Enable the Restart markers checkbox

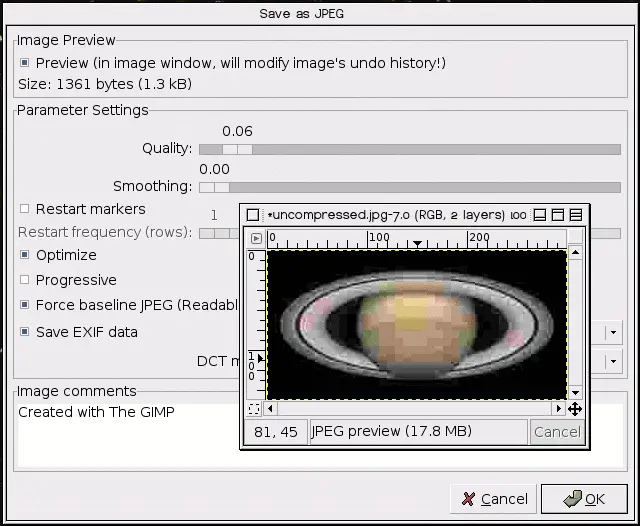click(24, 209)
